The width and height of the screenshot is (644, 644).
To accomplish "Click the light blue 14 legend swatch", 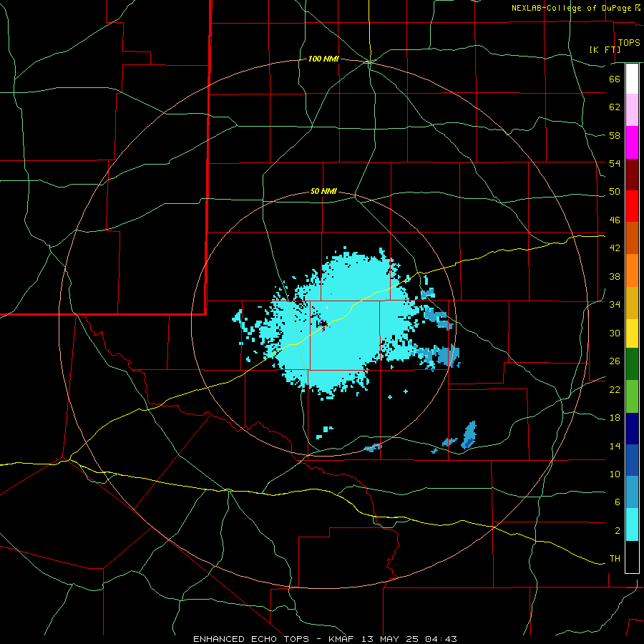I will (632, 492).
